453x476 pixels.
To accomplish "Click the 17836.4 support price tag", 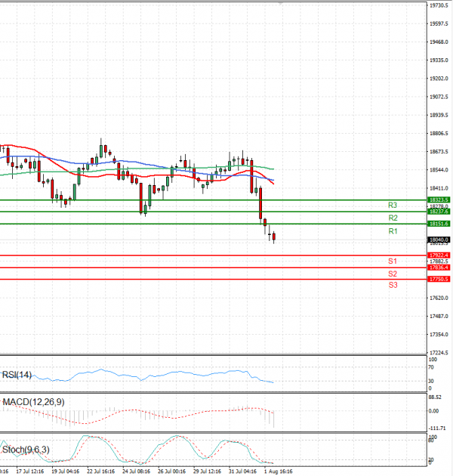I will click(439, 267).
